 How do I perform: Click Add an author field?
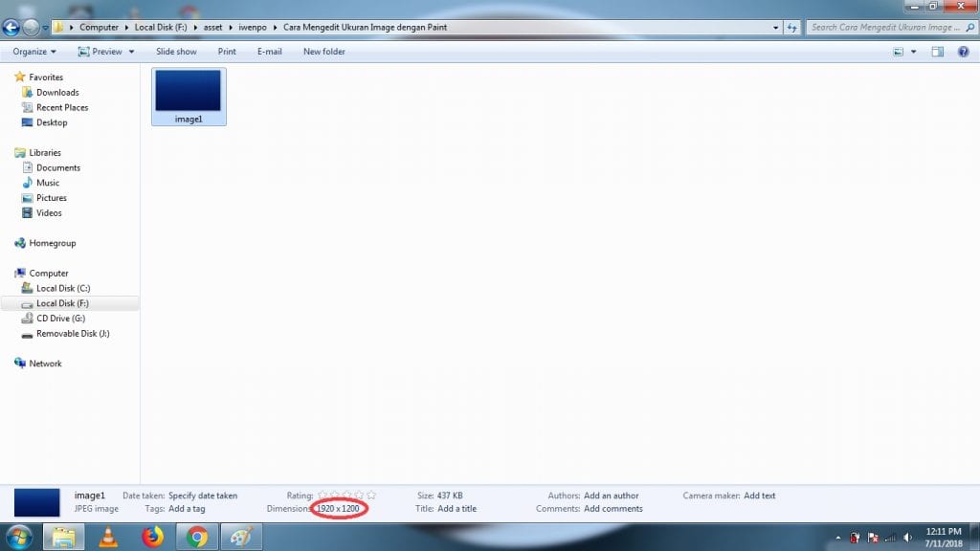611,496
